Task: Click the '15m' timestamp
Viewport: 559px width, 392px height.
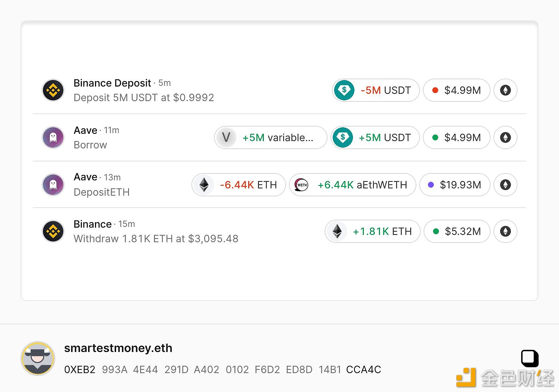Action: click(x=127, y=224)
